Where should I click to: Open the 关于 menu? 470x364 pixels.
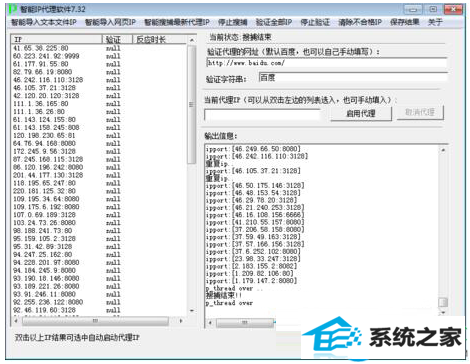[435, 22]
